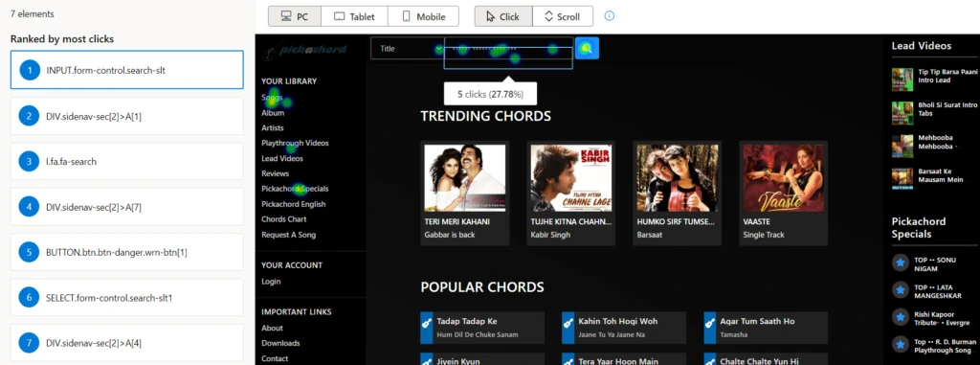Open Pickachord English sidebar link
The image size is (980, 365).
pyautogui.click(x=293, y=204)
